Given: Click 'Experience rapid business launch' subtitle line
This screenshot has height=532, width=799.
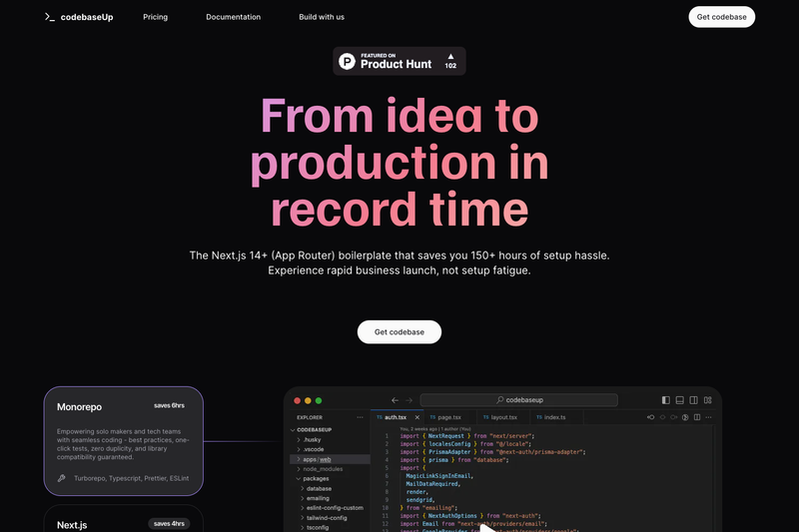Looking at the screenshot, I should [x=399, y=270].
